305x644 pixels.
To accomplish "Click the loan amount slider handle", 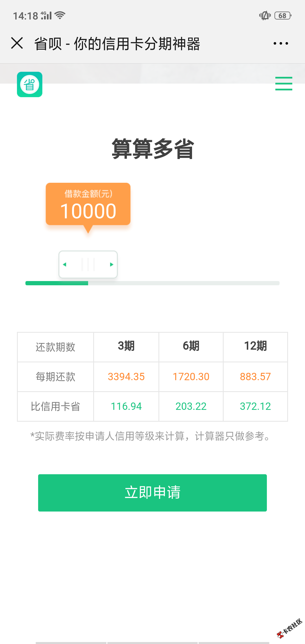I will point(88,264).
